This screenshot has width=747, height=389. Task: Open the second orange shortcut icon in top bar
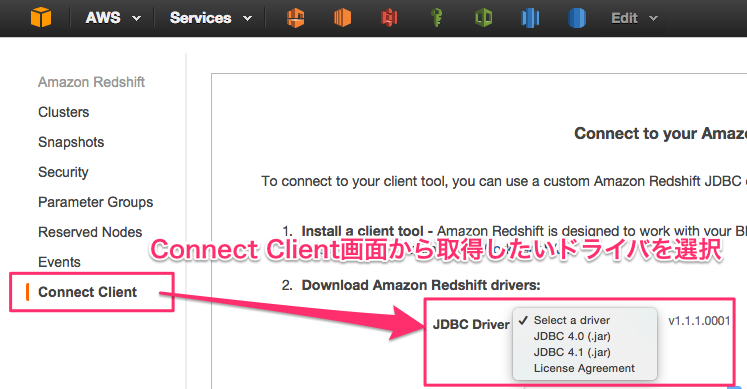(x=342, y=18)
